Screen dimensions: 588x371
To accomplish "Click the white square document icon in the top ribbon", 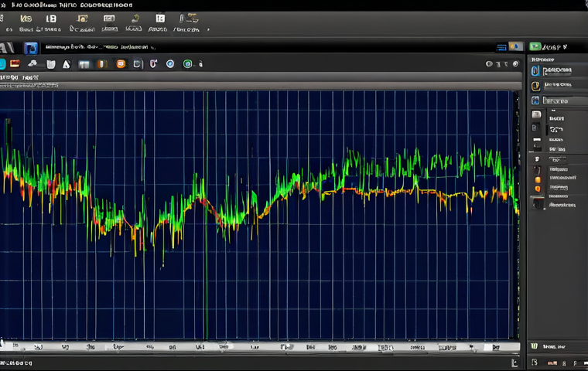I will (x=160, y=19).
